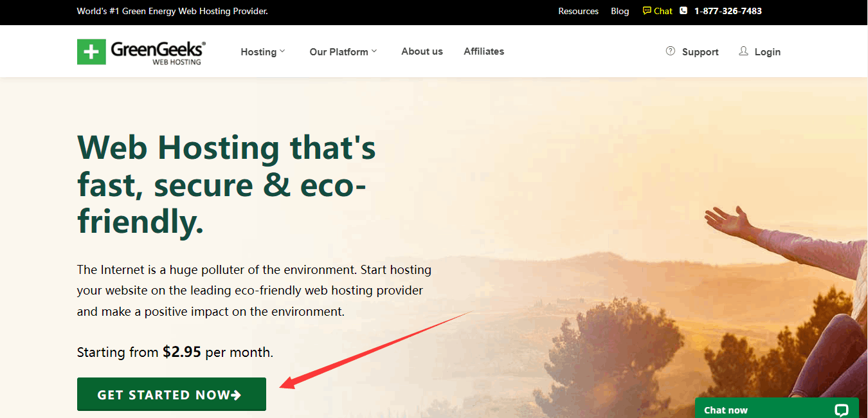The height and width of the screenshot is (418, 868).
Task: Open the Affiliates navigation item
Action: [484, 51]
